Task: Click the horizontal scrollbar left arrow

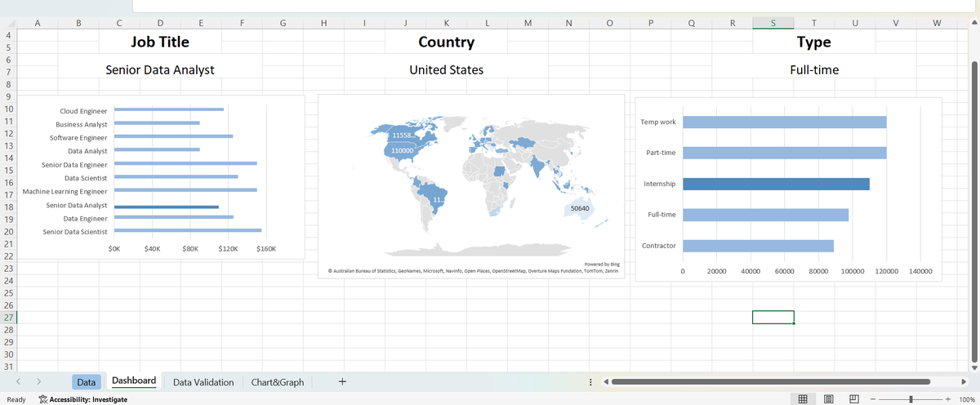Action: [x=606, y=381]
